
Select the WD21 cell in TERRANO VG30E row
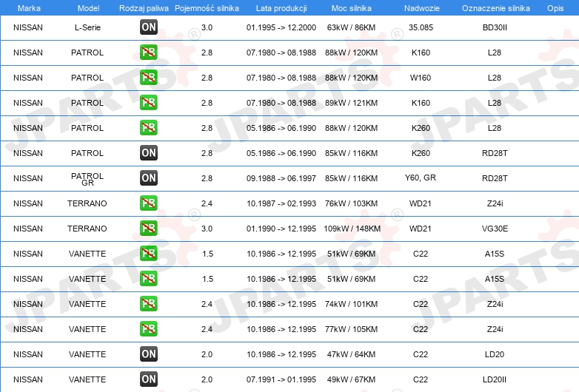pyautogui.click(x=421, y=229)
